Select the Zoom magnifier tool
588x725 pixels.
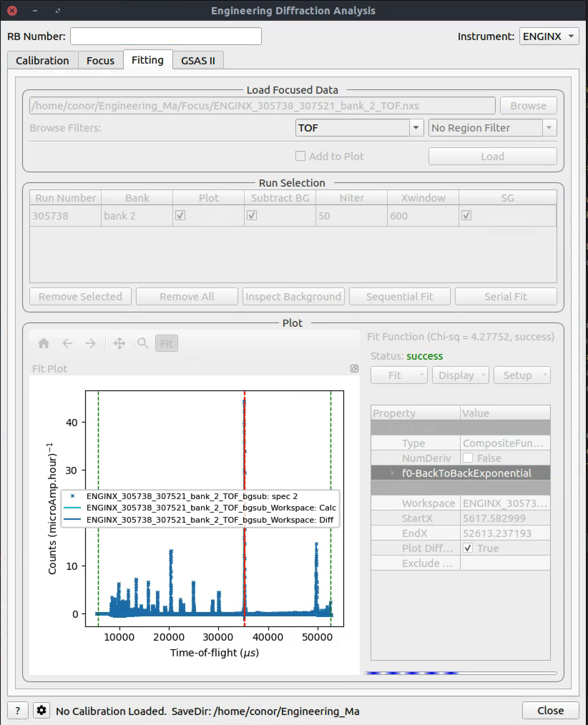(143, 344)
